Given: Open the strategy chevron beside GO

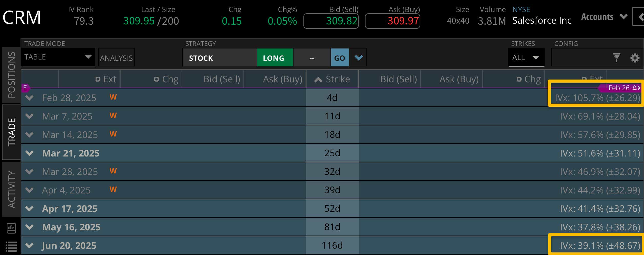Looking at the screenshot, I should [x=358, y=58].
